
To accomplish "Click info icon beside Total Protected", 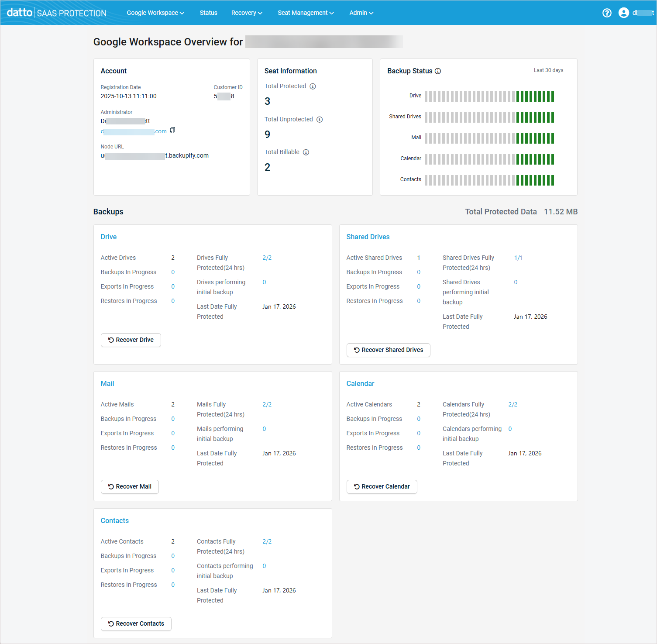I will [x=313, y=86].
